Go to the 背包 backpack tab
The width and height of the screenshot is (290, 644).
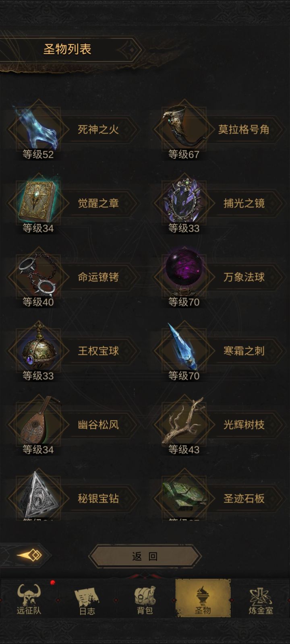point(145,599)
